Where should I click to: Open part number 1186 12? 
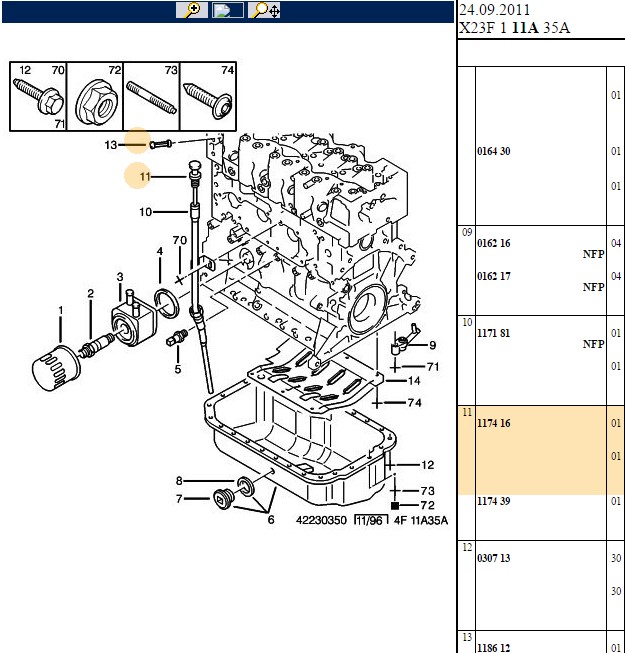[x=493, y=648]
